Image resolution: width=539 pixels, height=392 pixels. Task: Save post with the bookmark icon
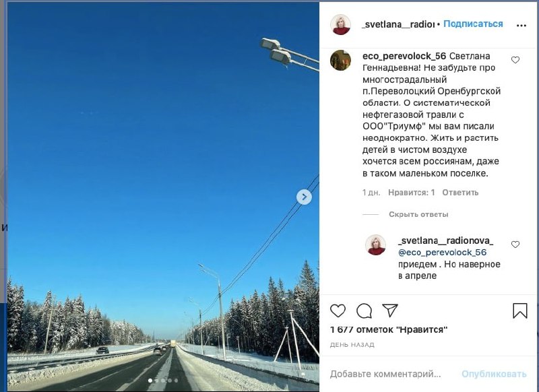[x=519, y=311]
